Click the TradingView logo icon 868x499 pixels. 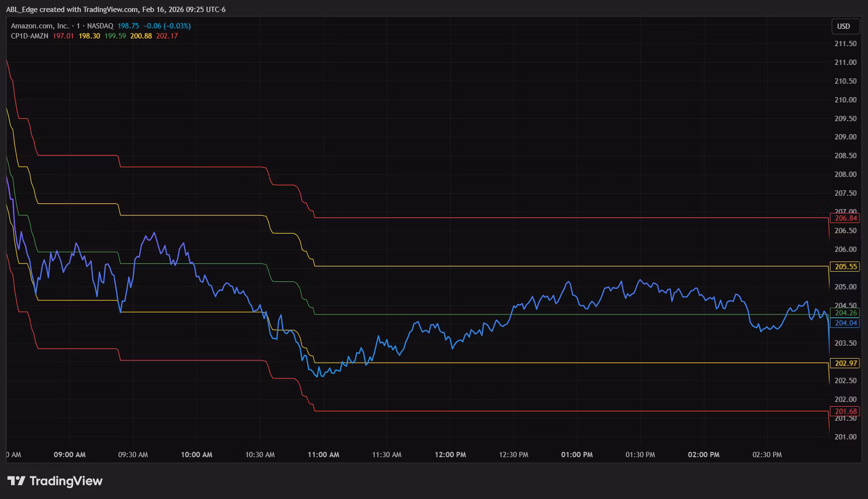pos(16,481)
